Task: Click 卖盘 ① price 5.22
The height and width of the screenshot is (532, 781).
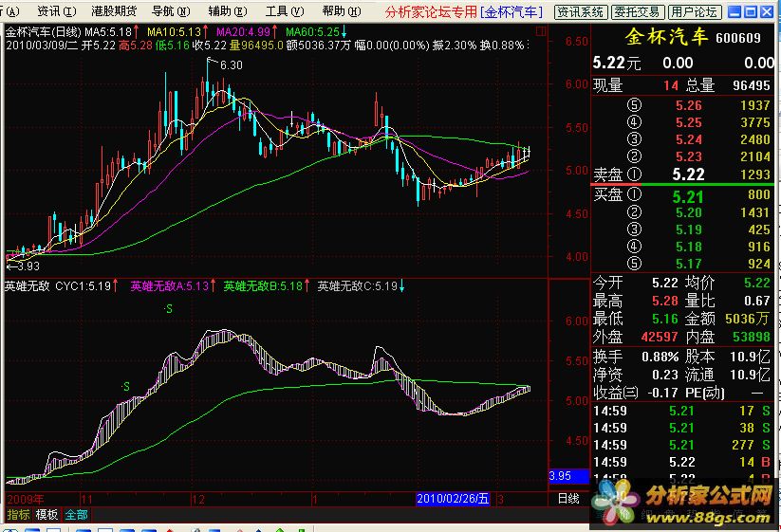Action: click(688, 174)
